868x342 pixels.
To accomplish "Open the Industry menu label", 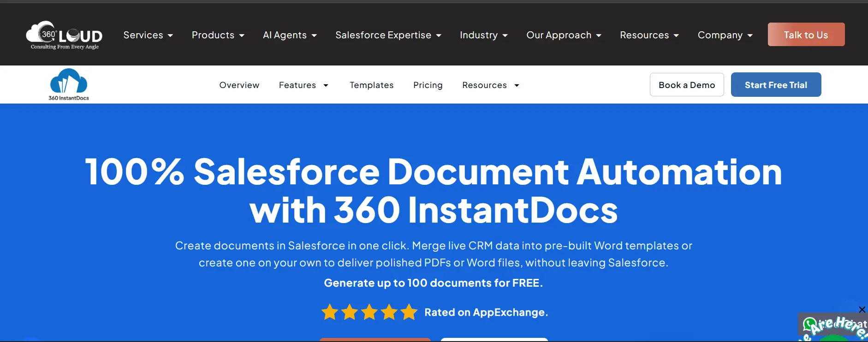I will pyautogui.click(x=479, y=35).
